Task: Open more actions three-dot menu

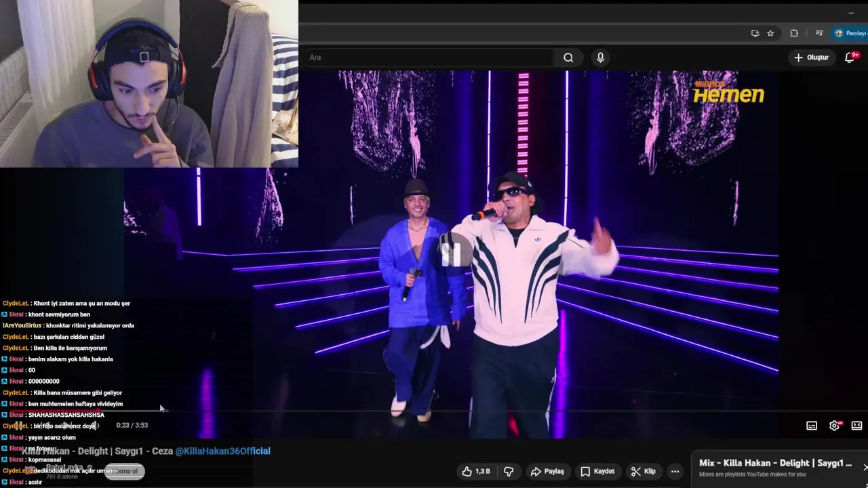Action: click(675, 471)
